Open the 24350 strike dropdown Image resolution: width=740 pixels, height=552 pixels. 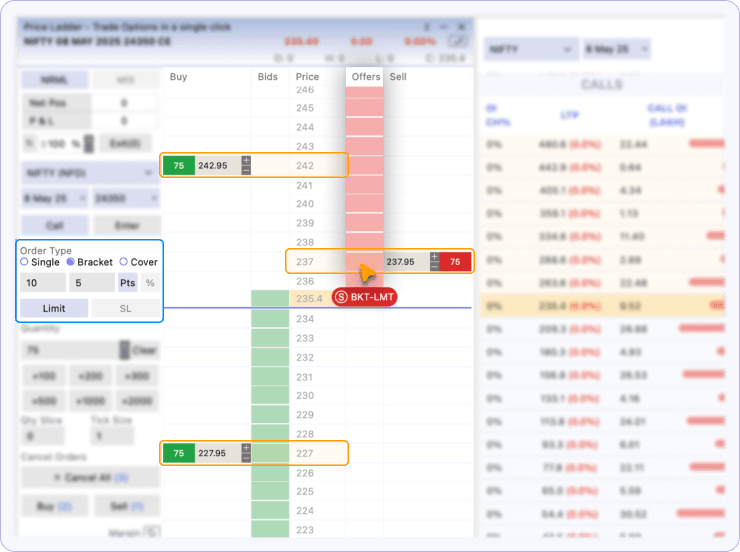point(126,199)
